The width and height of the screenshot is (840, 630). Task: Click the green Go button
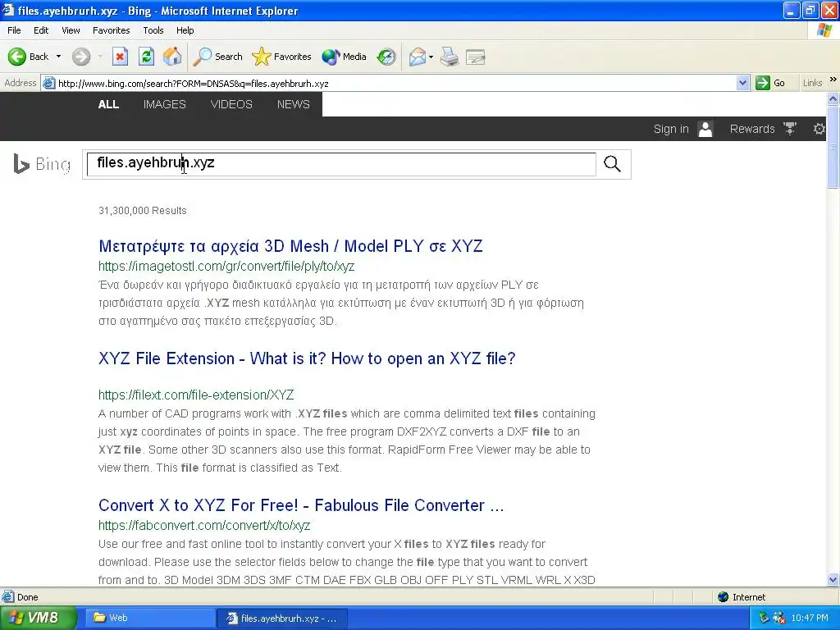tap(770, 83)
